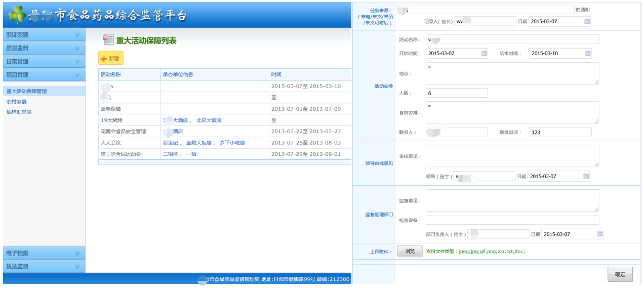Click the 人数 input field

[x=456, y=93]
